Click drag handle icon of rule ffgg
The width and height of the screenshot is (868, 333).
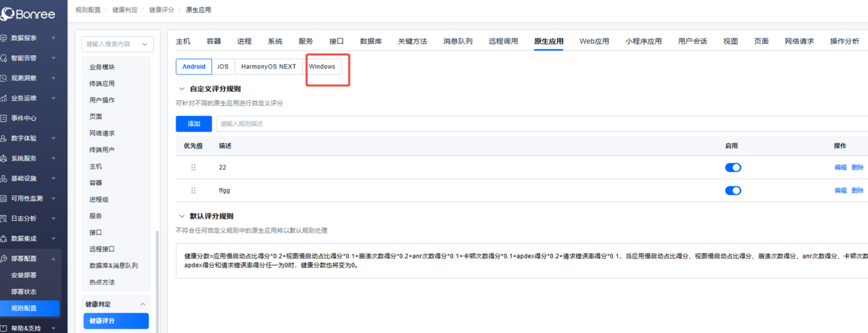[193, 191]
